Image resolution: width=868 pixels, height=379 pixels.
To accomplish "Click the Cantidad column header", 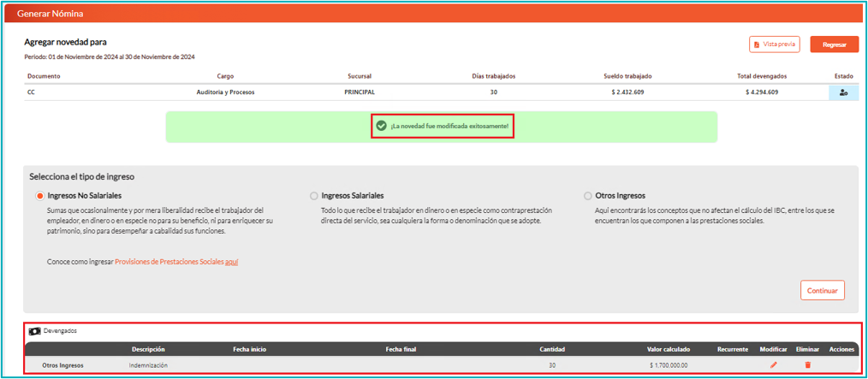I will click(551, 349).
